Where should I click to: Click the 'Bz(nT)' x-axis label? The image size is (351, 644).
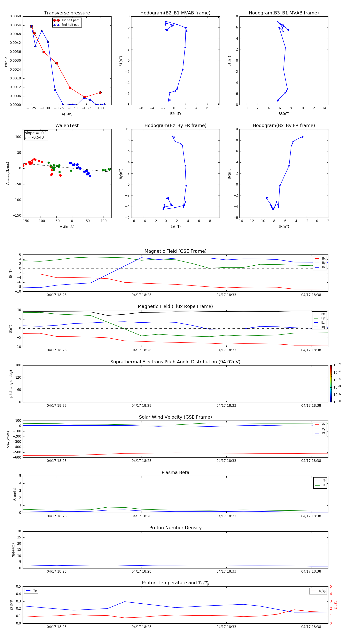click(x=175, y=227)
